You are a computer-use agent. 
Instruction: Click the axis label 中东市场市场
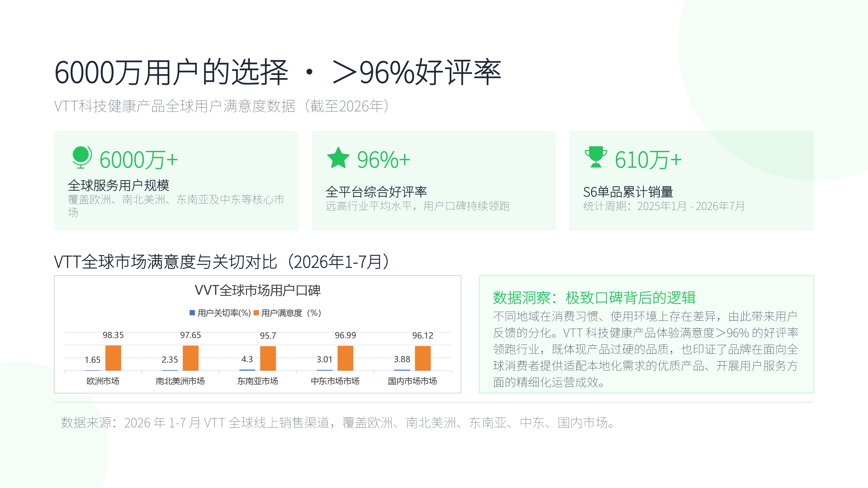point(335,381)
